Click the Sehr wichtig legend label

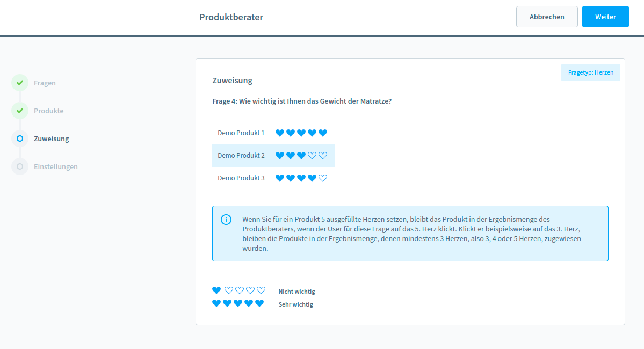tap(295, 304)
